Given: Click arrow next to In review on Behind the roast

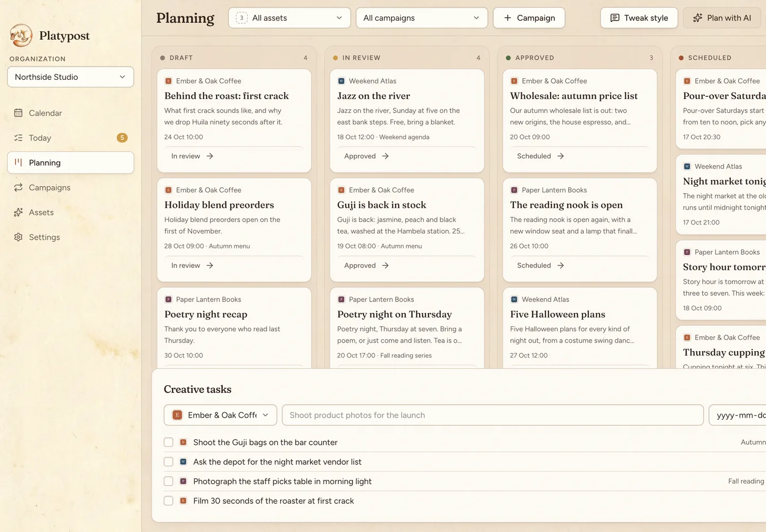Looking at the screenshot, I should [x=210, y=156].
